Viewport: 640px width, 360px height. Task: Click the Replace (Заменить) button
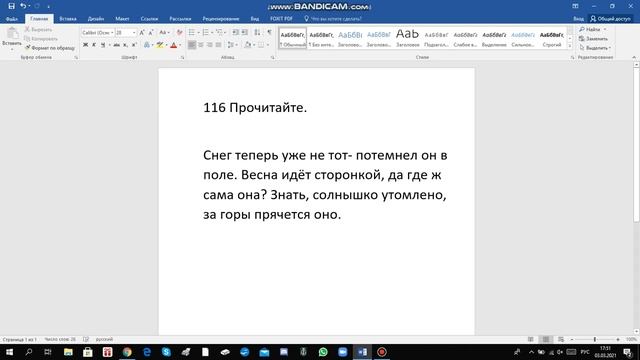(593, 39)
